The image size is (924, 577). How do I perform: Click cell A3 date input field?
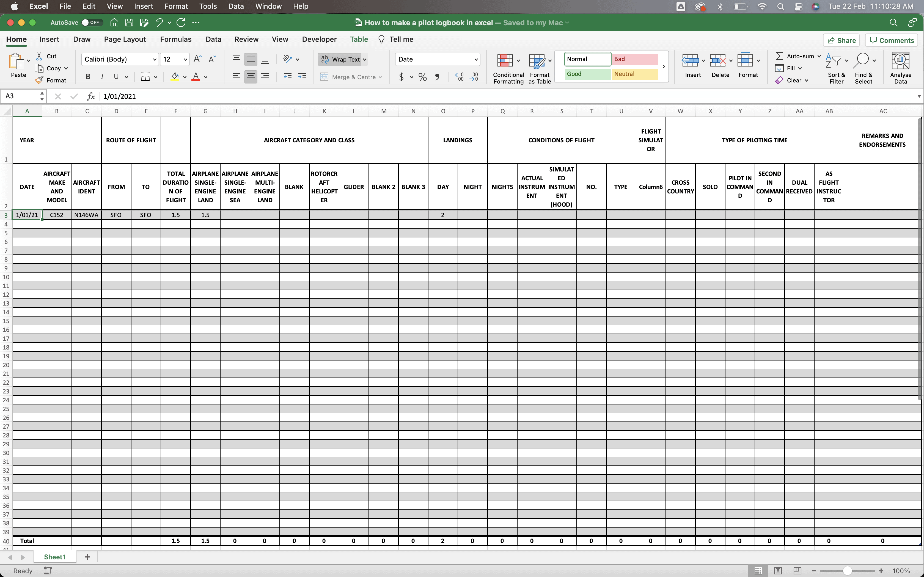pos(27,214)
